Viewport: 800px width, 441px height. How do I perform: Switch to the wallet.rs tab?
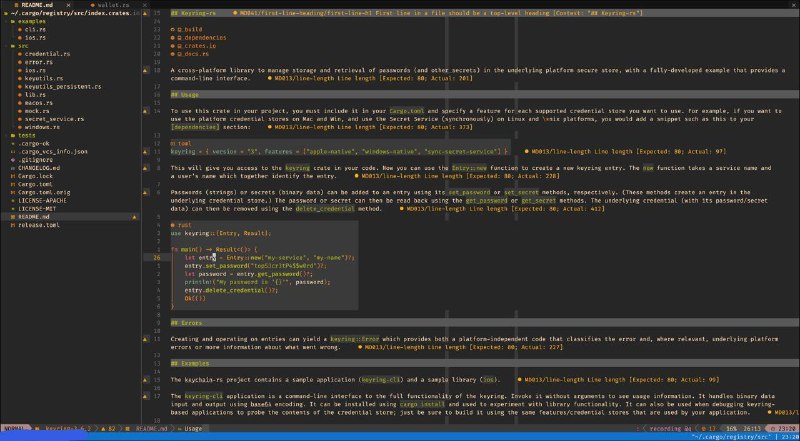pos(113,5)
